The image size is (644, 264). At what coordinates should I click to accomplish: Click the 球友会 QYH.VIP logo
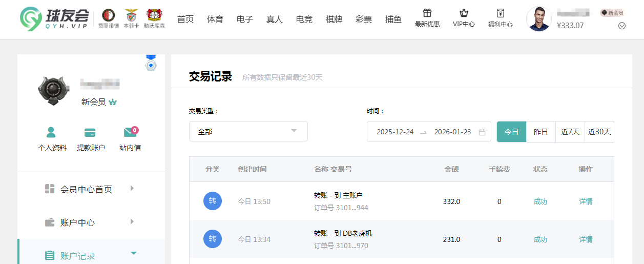(54, 19)
